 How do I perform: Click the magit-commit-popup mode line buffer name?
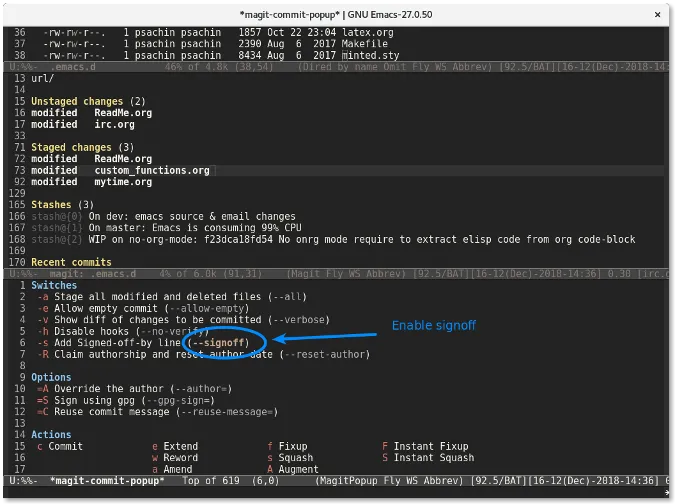(x=107, y=481)
